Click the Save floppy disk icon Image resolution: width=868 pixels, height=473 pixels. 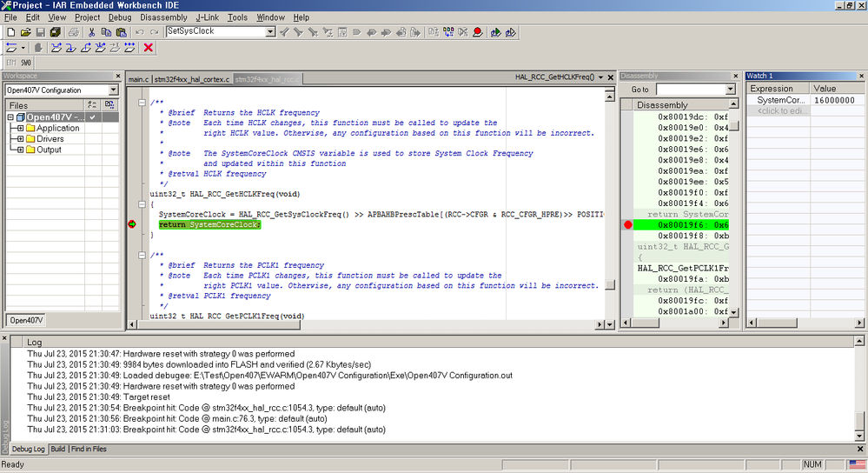pyautogui.click(x=41, y=32)
